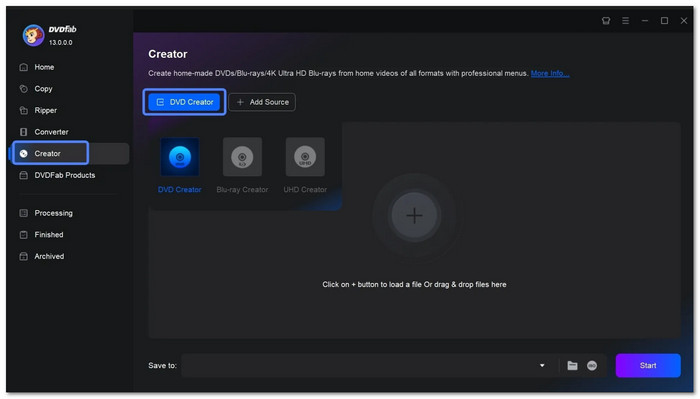This screenshot has width=700, height=399.
Task: Click version number 13.0.0.0
Action: (x=61, y=43)
